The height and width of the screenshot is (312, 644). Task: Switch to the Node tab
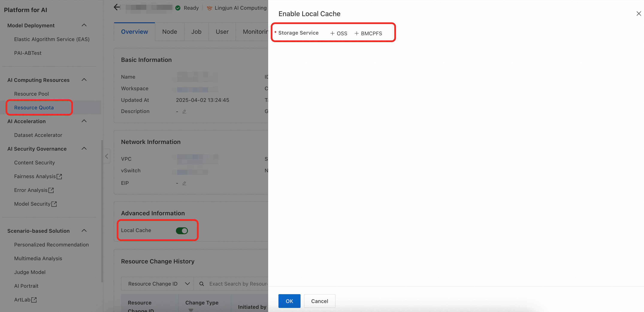pyautogui.click(x=169, y=32)
